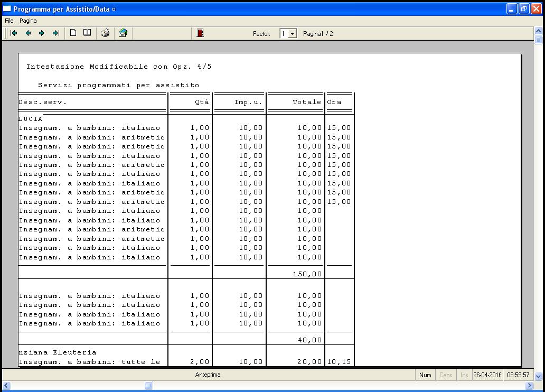Click the horizontal scrollbar thumb
Screen dimensions: 545x392
149,385
